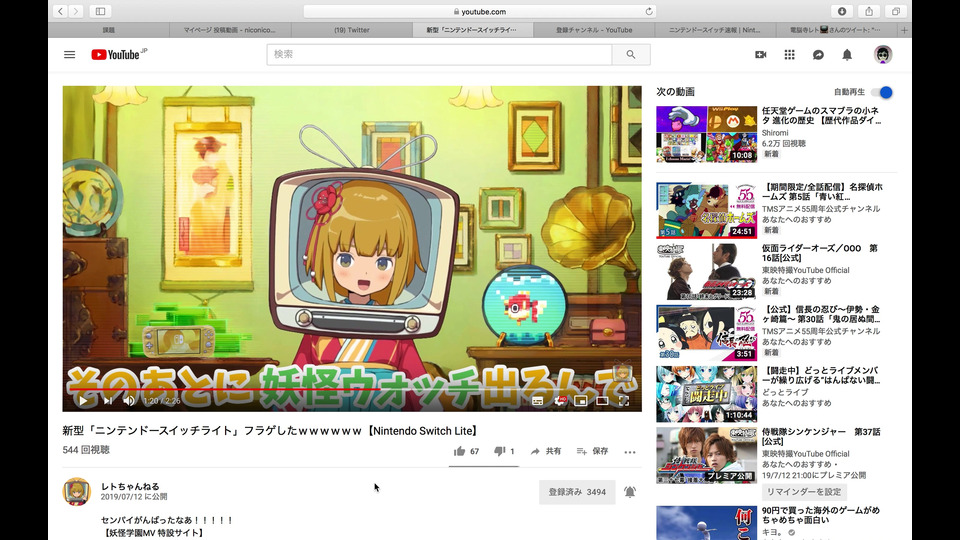
Task: Click the 544 回視聴 view count
Action: (x=86, y=450)
